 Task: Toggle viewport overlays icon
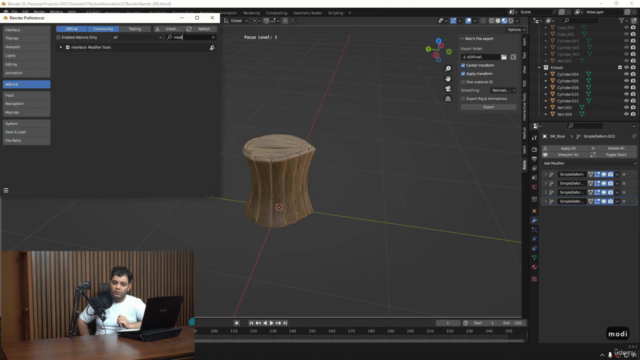[468, 21]
